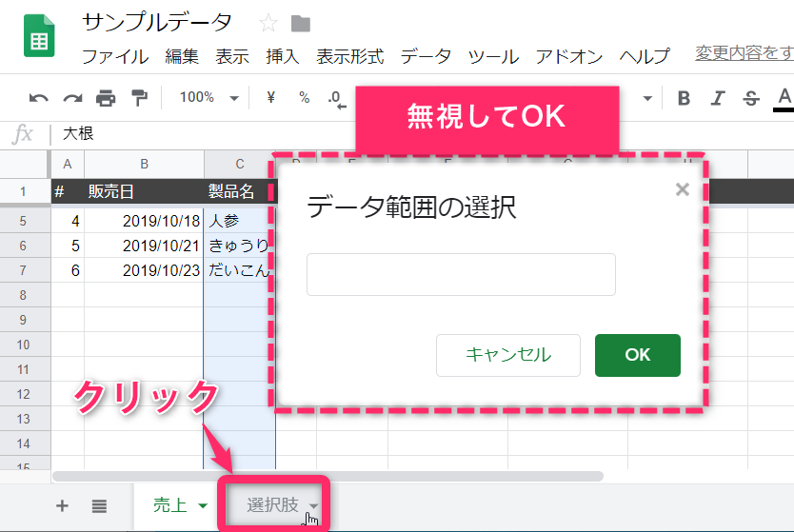This screenshot has height=532, width=794.
Task: Select the paint format tool
Action: click(139, 98)
